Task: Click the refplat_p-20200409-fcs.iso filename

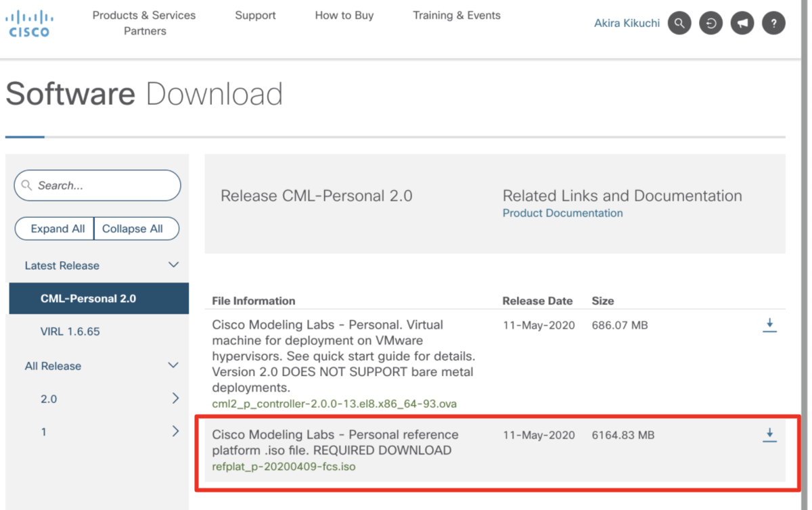Action: tap(284, 467)
